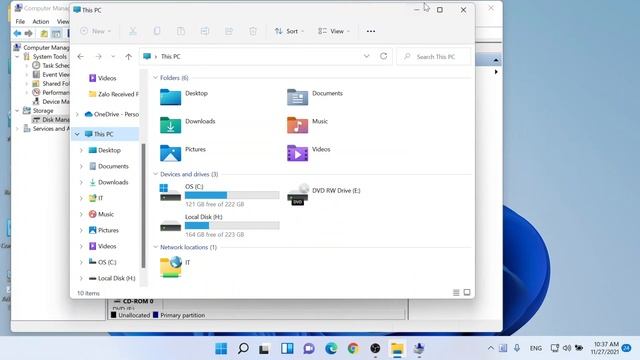
Task: Open the View dropdown
Action: (x=334, y=31)
